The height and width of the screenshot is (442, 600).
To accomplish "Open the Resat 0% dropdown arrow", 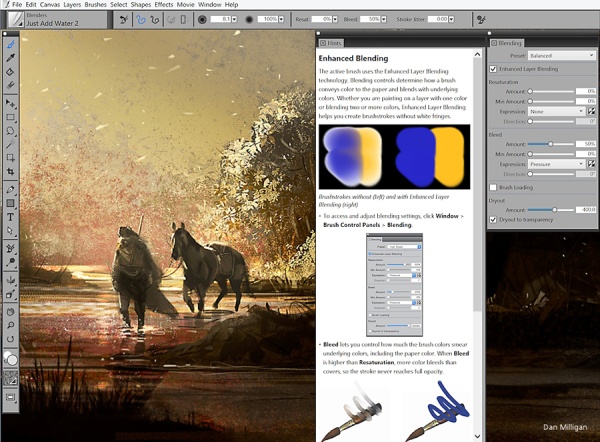I will (x=335, y=19).
